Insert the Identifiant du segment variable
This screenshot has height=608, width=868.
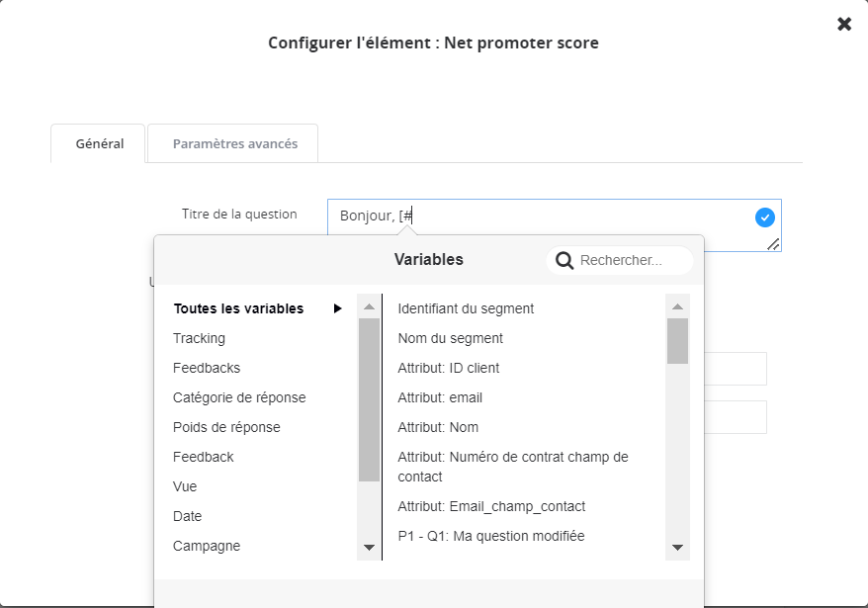tap(466, 308)
